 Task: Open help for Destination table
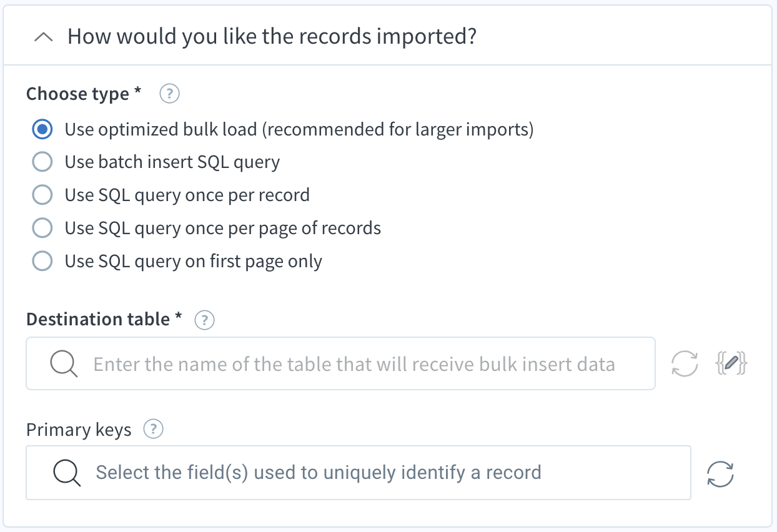204,320
